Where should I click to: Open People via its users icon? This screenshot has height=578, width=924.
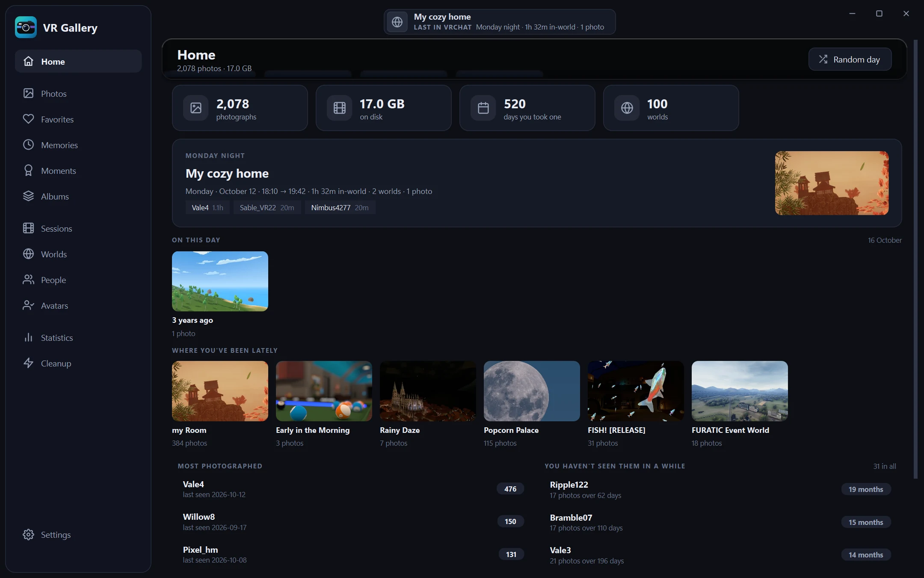[28, 280]
